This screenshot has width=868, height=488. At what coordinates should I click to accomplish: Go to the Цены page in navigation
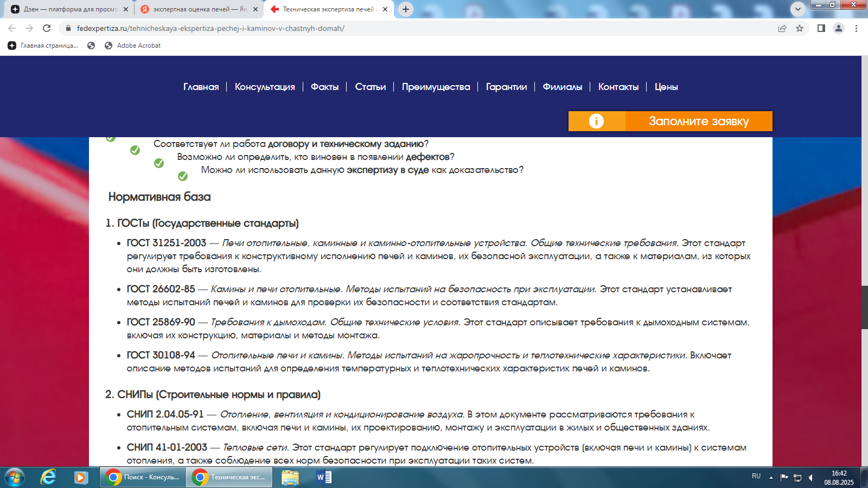[x=666, y=87]
